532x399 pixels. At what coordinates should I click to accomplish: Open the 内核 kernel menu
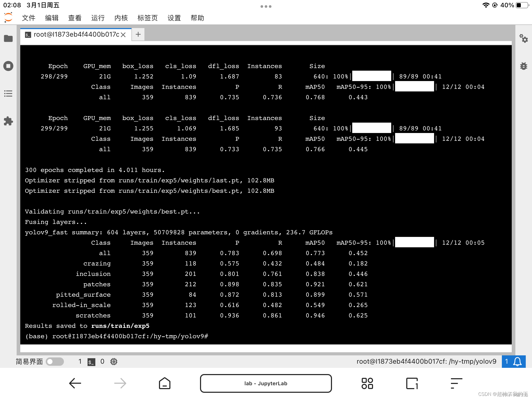pos(121,18)
